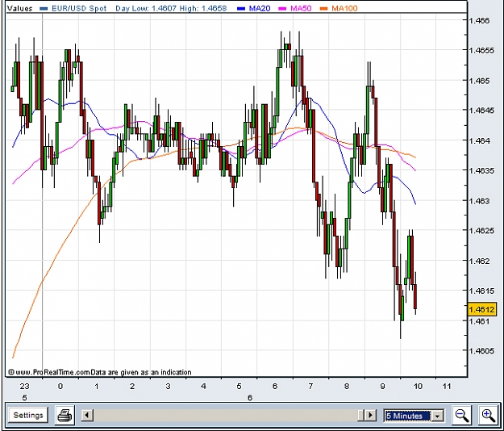Click the 1.466 price axis label
504x431 pixels.
pyautogui.click(x=479, y=21)
